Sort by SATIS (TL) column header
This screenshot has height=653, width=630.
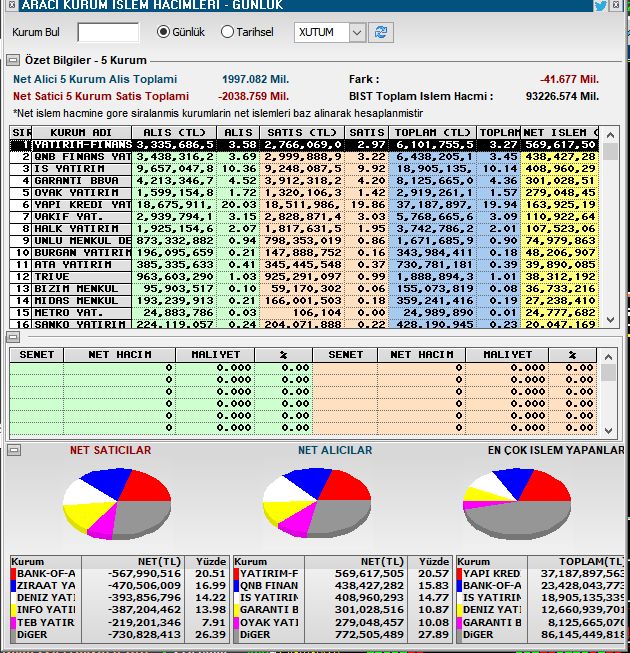click(x=302, y=132)
